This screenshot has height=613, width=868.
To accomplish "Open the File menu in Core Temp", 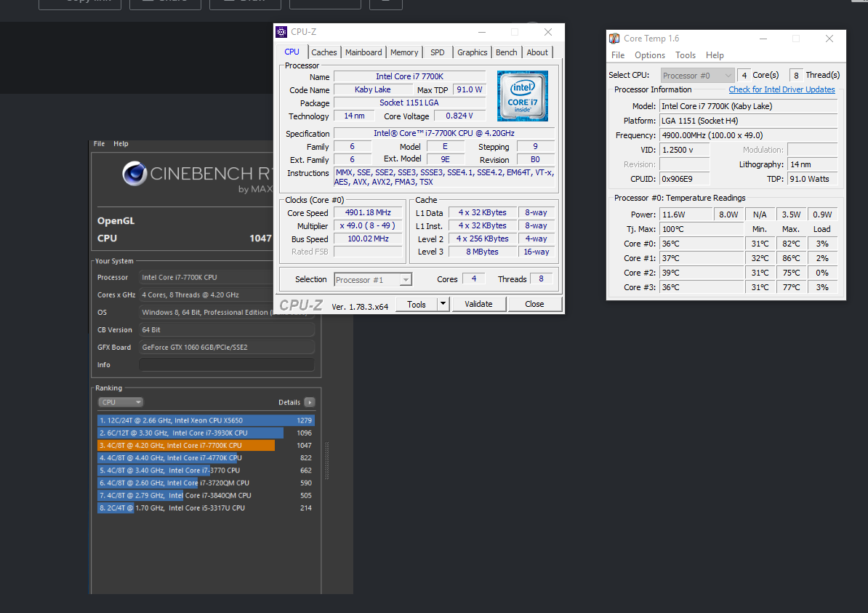I will (618, 55).
